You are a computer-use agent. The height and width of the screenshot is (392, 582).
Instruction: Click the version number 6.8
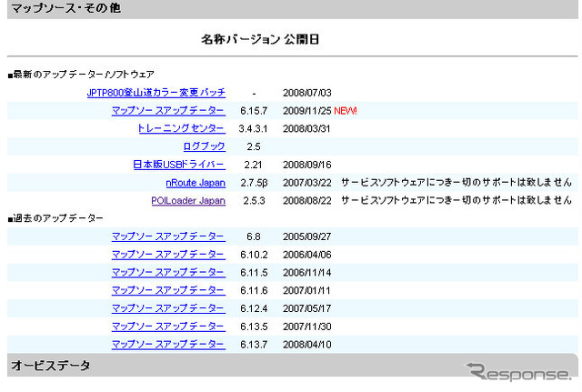tap(254, 236)
